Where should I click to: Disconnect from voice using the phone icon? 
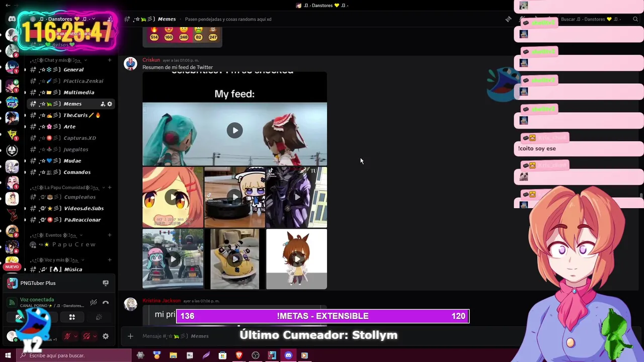(x=106, y=303)
